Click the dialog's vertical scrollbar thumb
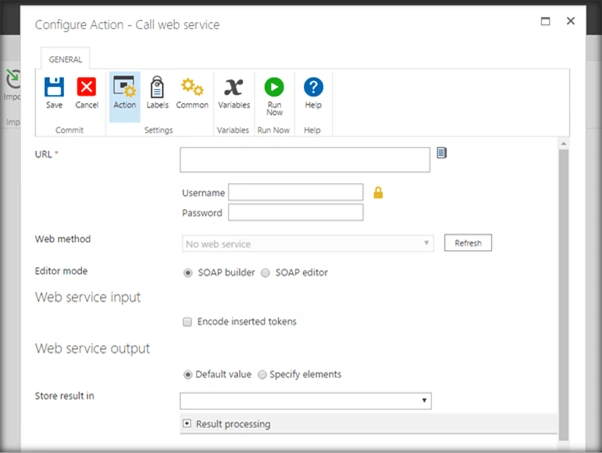Image resolution: width=602 pixels, height=453 pixels. [x=563, y=295]
